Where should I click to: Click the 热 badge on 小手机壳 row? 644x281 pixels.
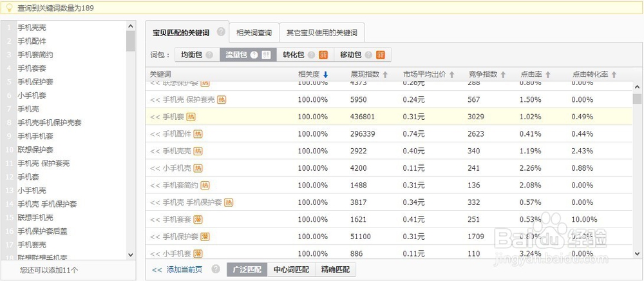coord(198,168)
